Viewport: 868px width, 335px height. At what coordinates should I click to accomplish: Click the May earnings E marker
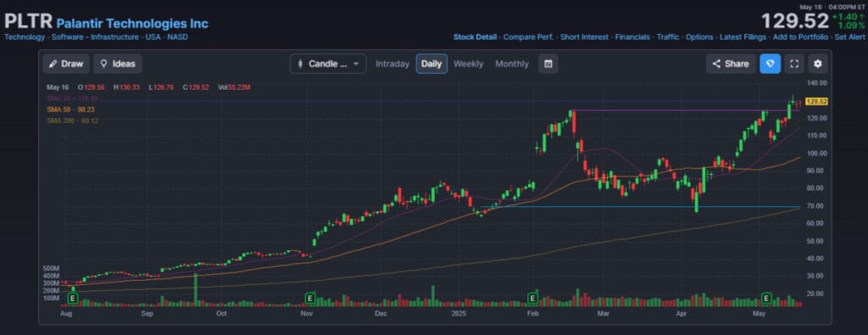coord(766,299)
